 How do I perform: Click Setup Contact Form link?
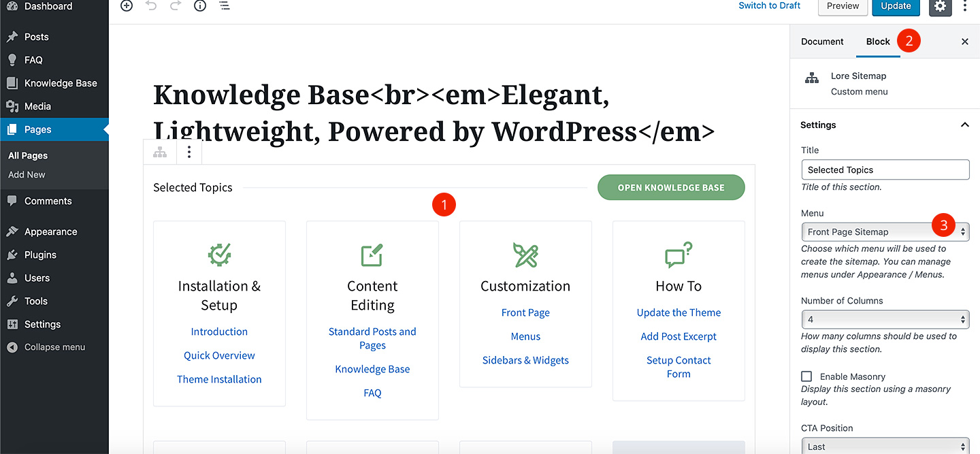coord(679,367)
